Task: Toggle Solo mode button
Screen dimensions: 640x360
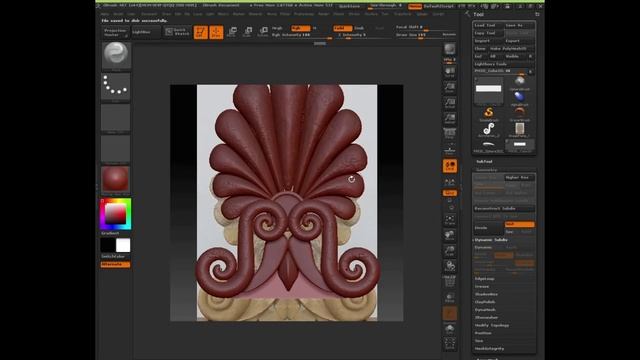Action: click(x=450, y=329)
